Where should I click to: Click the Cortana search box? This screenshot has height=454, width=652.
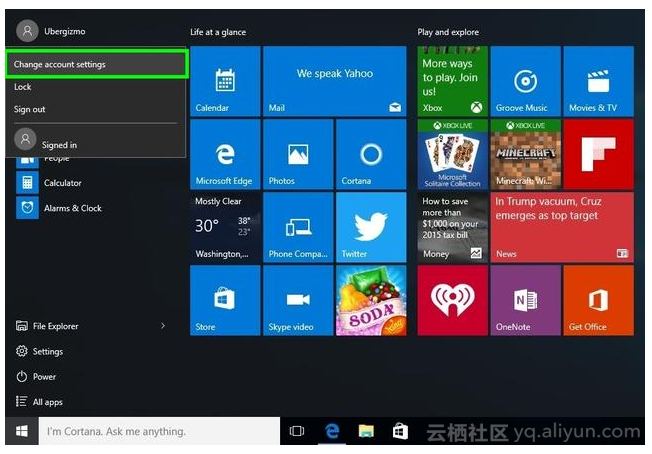click(x=159, y=431)
